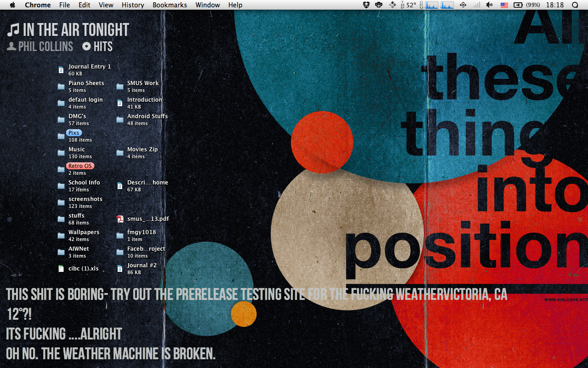Viewport: 588px width, 368px height.
Task: Click the Hits album name
Action: tap(103, 46)
